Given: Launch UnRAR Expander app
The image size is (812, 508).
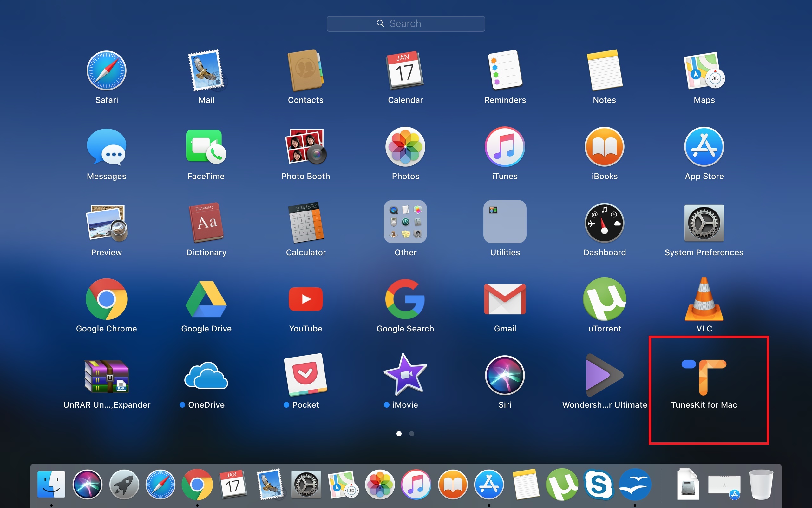Looking at the screenshot, I should (106, 376).
